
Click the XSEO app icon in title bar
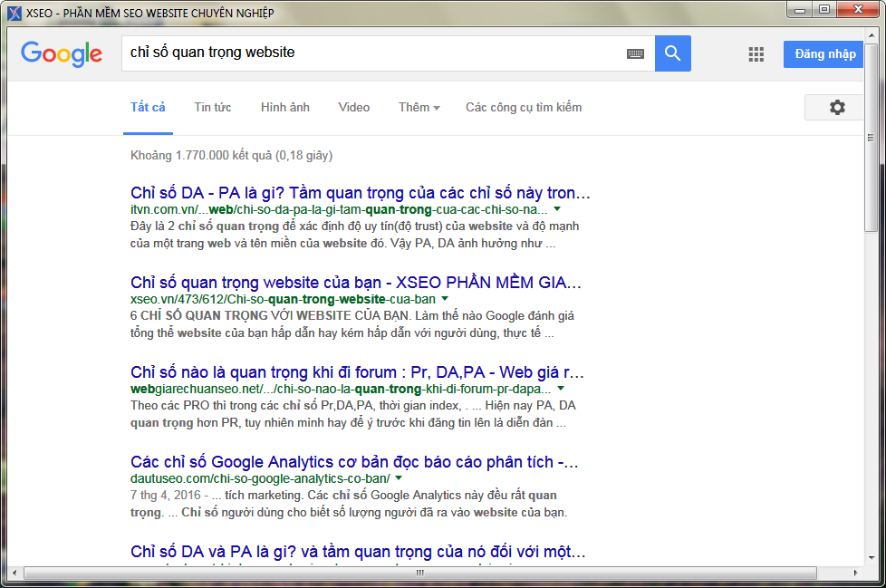tap(14, 13)
